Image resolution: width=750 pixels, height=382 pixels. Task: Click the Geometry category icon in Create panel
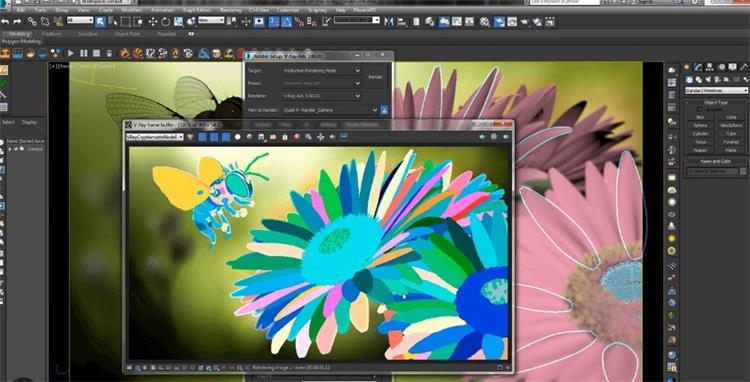tap(688, 79)
